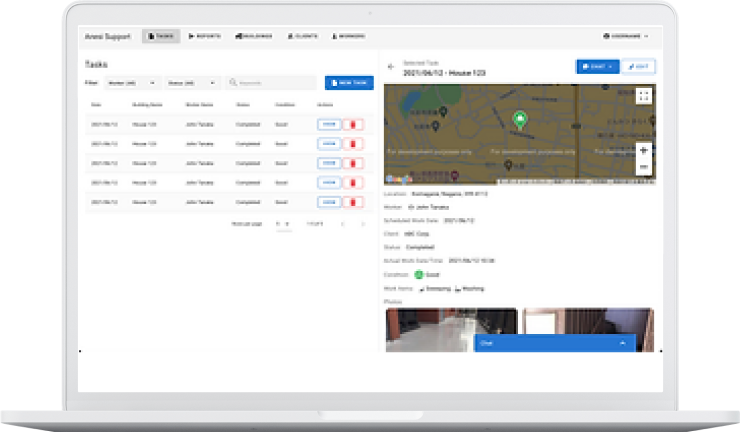Open the Buildings tab
740x432 pixels.
pyautogui.click(x=254, y=36)
